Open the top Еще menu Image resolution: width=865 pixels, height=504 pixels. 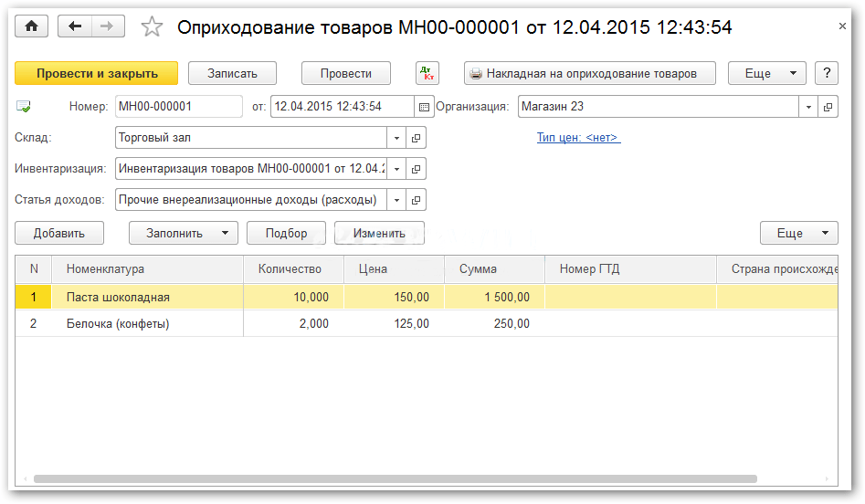coord(766,73)
